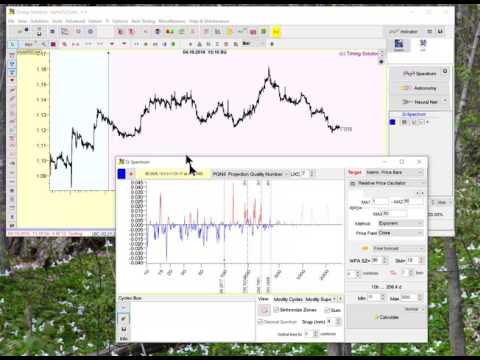Open the Help & Maintenance menu

coord(209,21)
